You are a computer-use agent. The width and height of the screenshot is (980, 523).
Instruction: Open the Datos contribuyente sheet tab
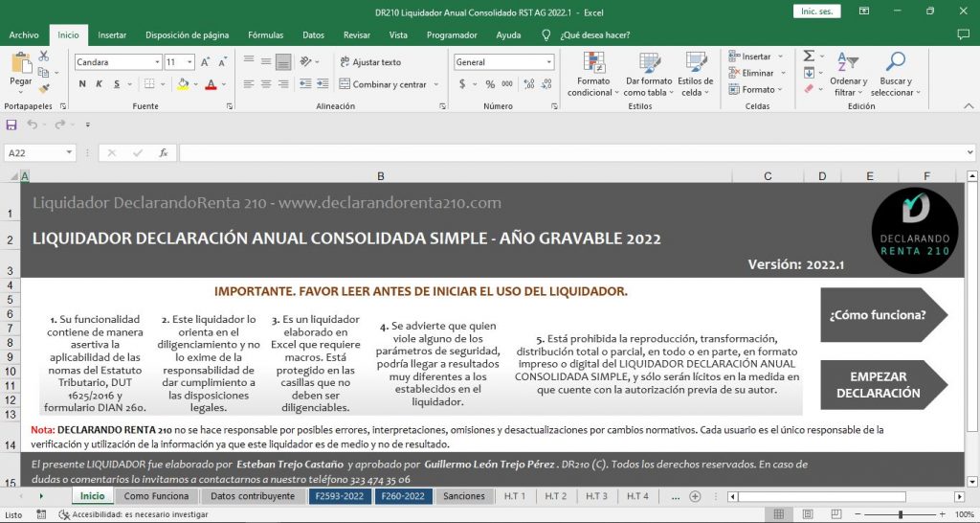[x=253, y=496]
